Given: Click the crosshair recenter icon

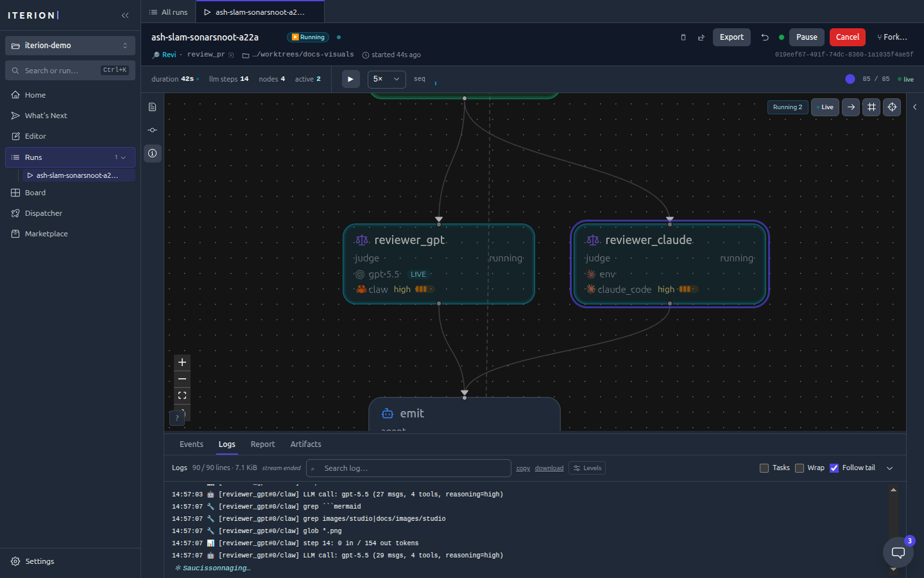Looking at the screenshot, I should point(892,107).
